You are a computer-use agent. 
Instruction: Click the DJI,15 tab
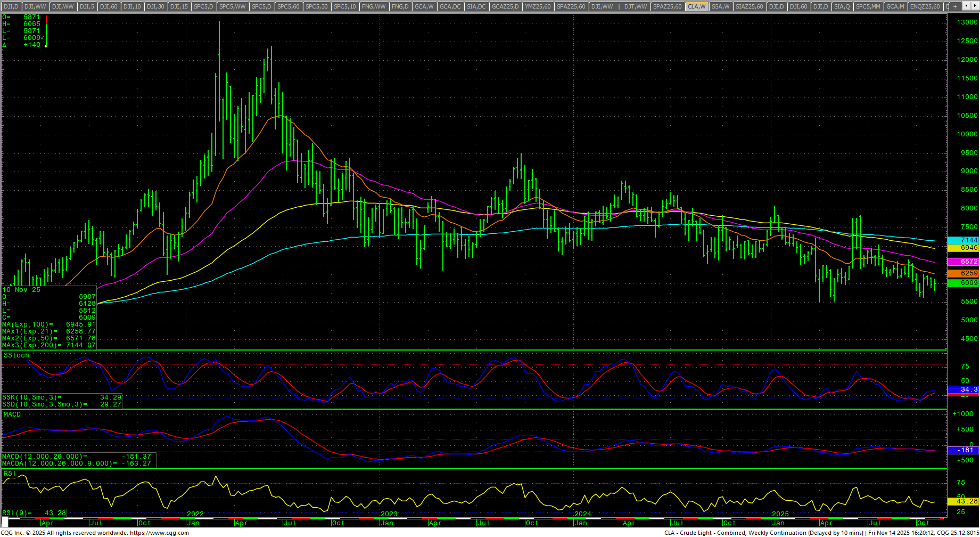(x=179, y=6)
